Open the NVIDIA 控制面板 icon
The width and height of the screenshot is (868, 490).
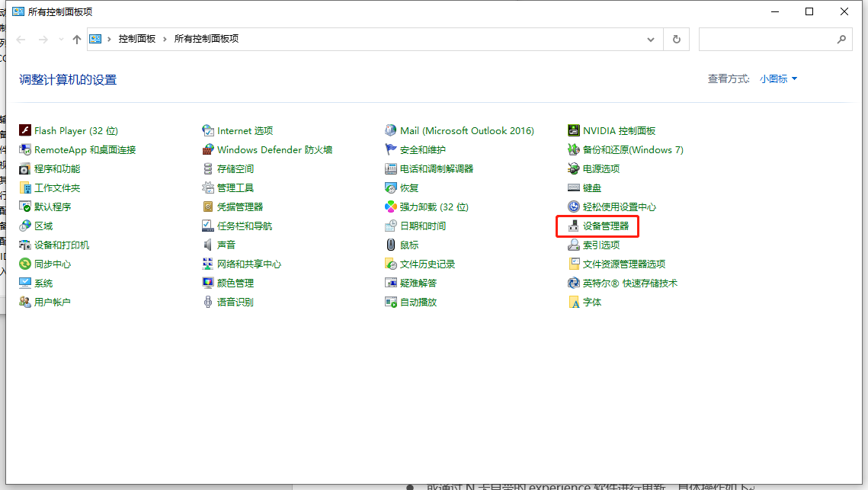pos(574,130)
